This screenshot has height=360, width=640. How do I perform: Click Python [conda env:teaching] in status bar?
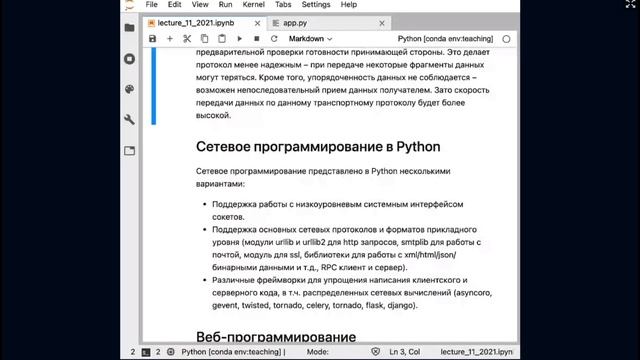[233, 352]
